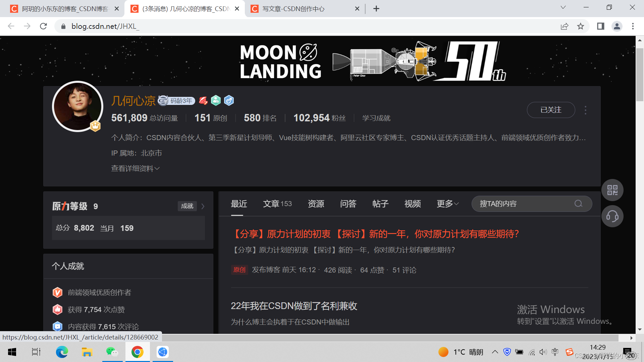
Task: Switch to the 文章 tab
Action: tap(271, 203)
